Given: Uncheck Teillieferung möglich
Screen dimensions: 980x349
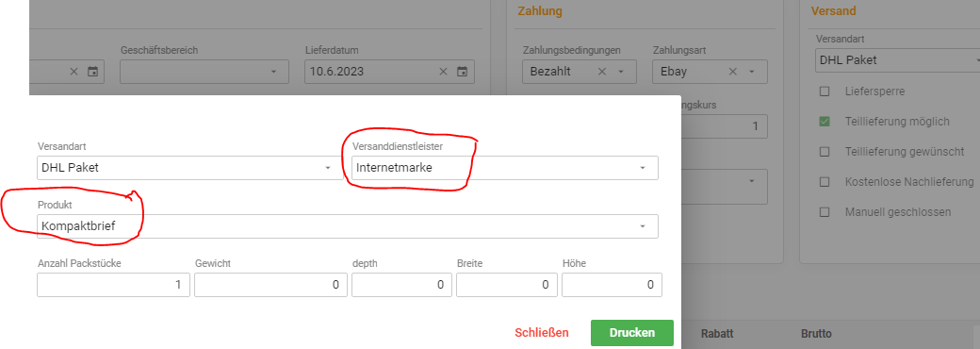Looking at the screenshot, I should 825,122.
